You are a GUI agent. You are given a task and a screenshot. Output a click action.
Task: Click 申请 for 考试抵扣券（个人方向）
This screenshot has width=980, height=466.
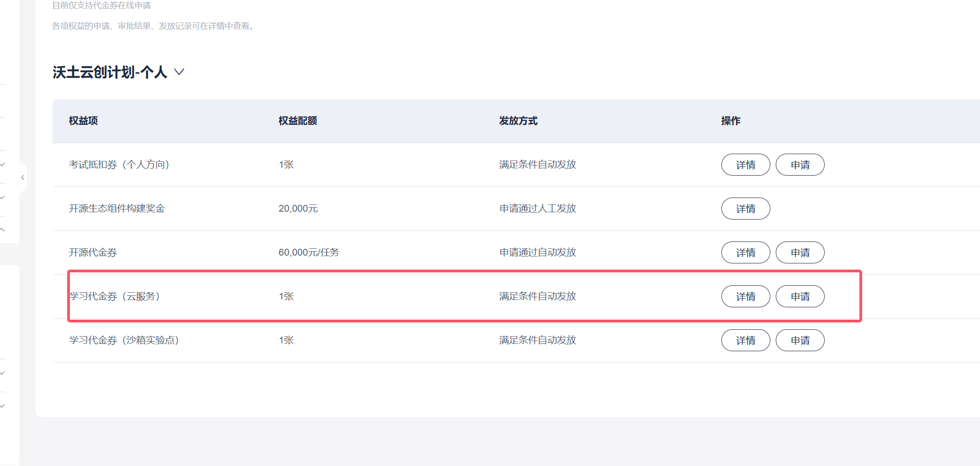[800, 165]
